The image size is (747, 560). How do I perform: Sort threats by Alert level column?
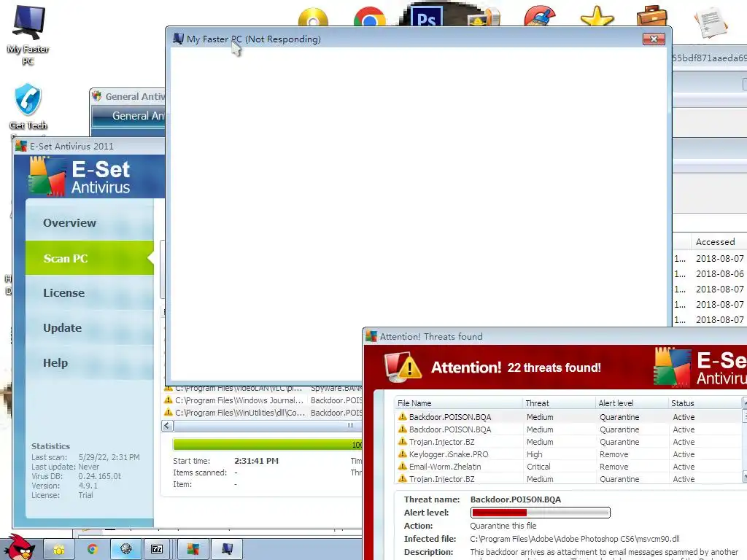point(632,402)
